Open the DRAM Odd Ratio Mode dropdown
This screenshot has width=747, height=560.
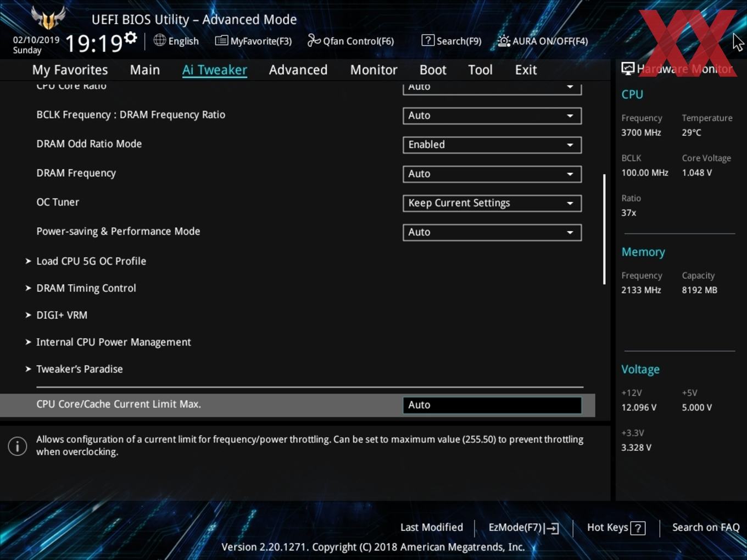492,145
